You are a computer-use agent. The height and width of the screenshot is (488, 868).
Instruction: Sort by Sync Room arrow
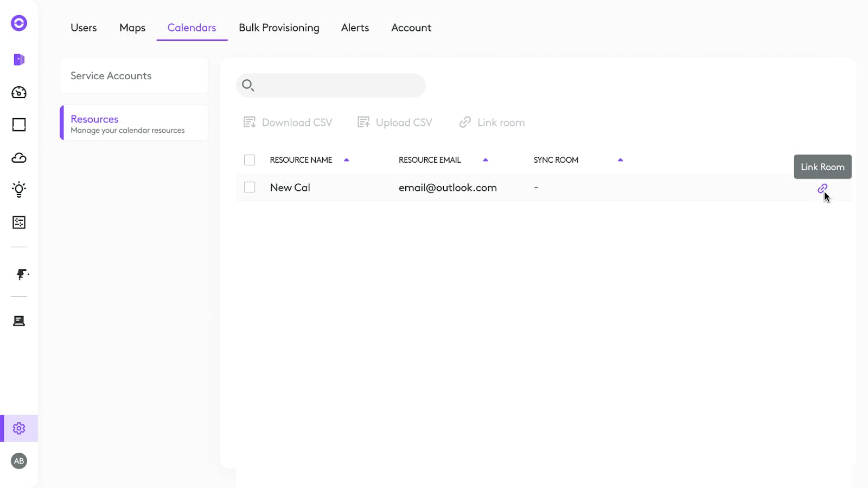click(620, 160)
